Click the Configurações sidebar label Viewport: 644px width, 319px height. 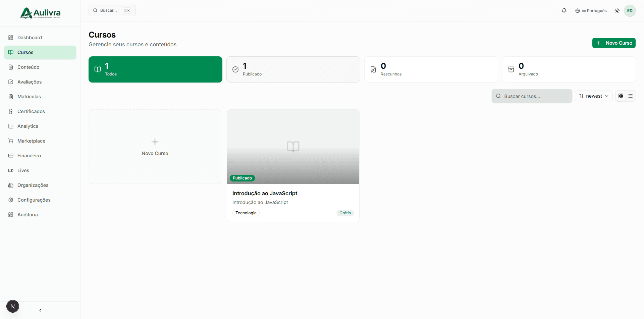(34, 200)
